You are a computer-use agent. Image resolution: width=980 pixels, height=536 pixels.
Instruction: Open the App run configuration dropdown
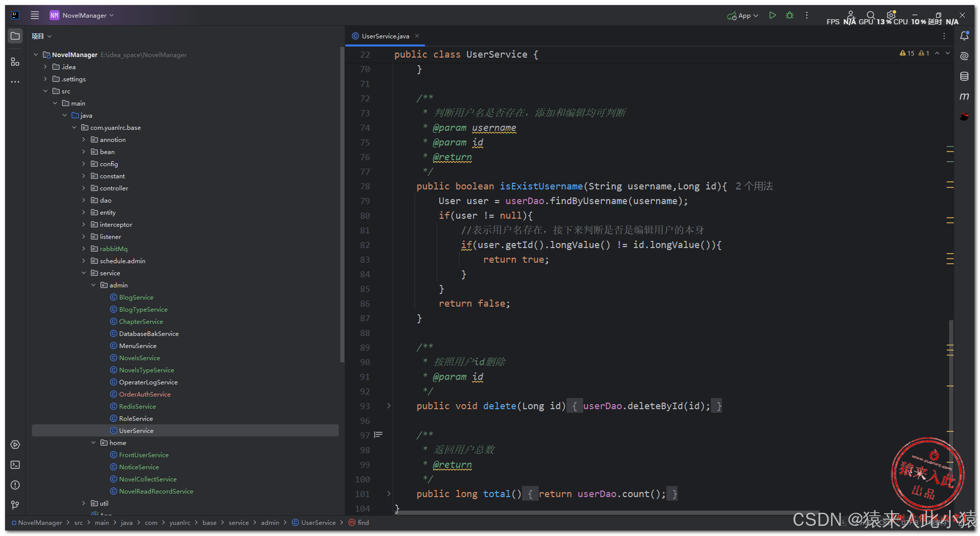click(743, 16)
